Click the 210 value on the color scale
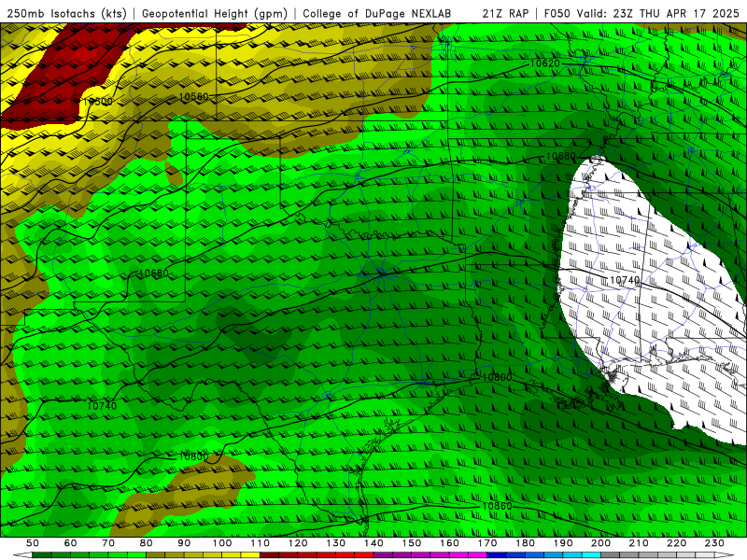 [639, 543]
